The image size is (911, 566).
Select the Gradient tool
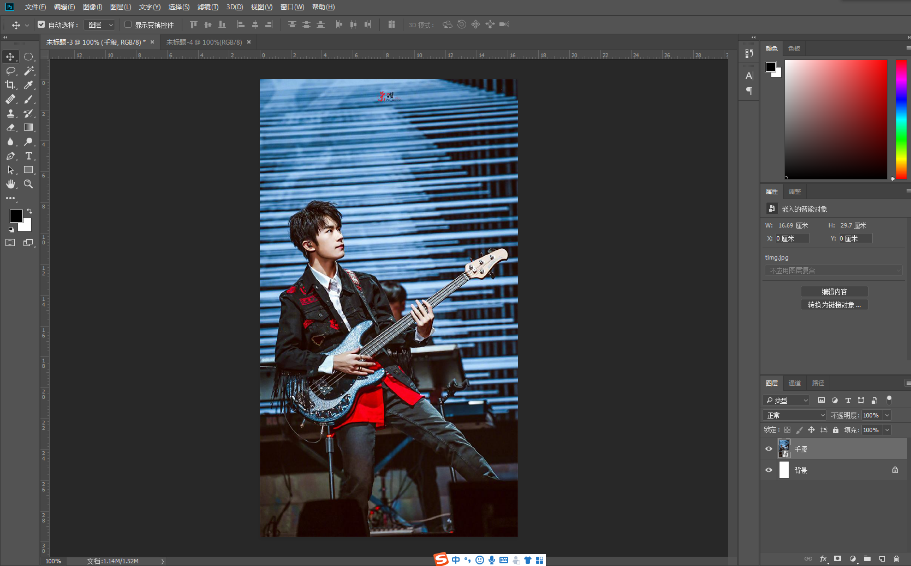point(28,127)
